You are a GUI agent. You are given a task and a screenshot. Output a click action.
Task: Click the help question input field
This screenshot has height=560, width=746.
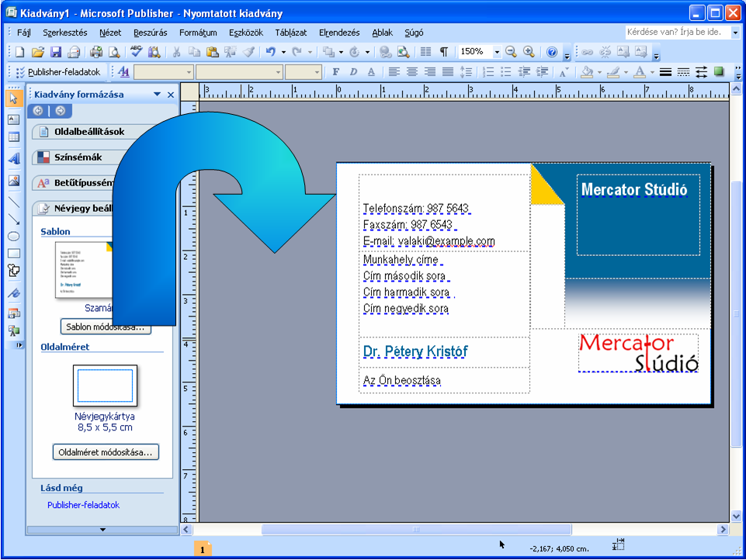click(678, 33)
